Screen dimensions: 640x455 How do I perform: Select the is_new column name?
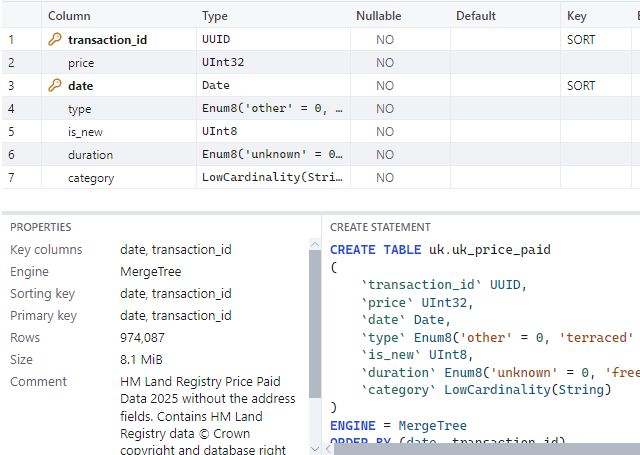[85, 132]
